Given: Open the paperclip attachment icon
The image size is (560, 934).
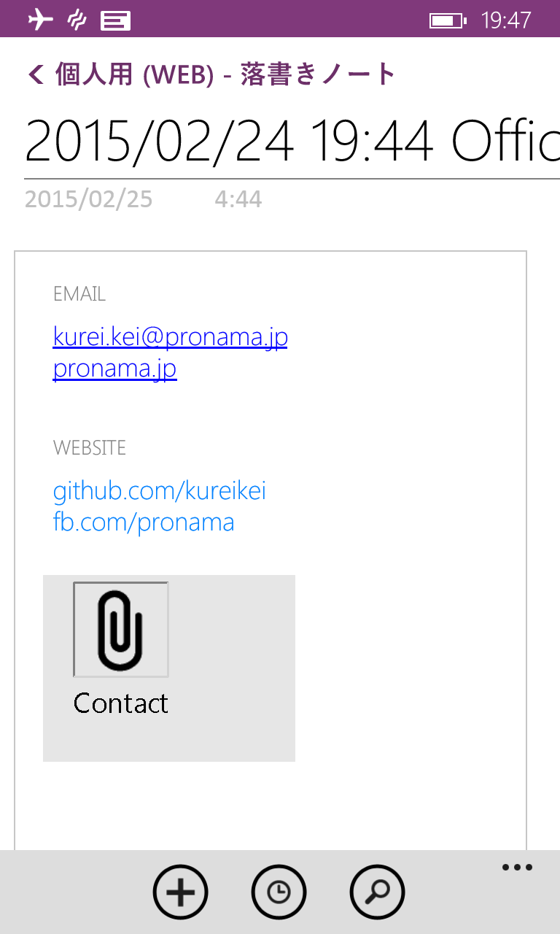Looking at the screenshot, I should (x=121, y=630).
